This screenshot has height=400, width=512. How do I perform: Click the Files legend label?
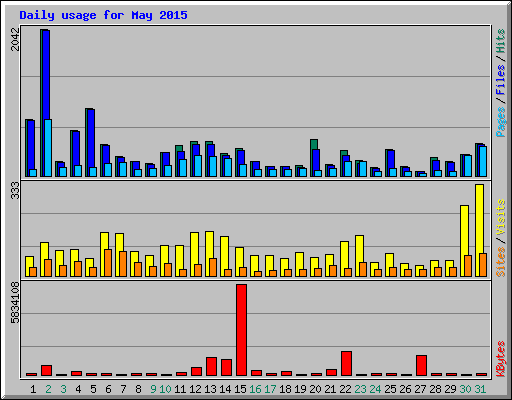coord(501,80)
